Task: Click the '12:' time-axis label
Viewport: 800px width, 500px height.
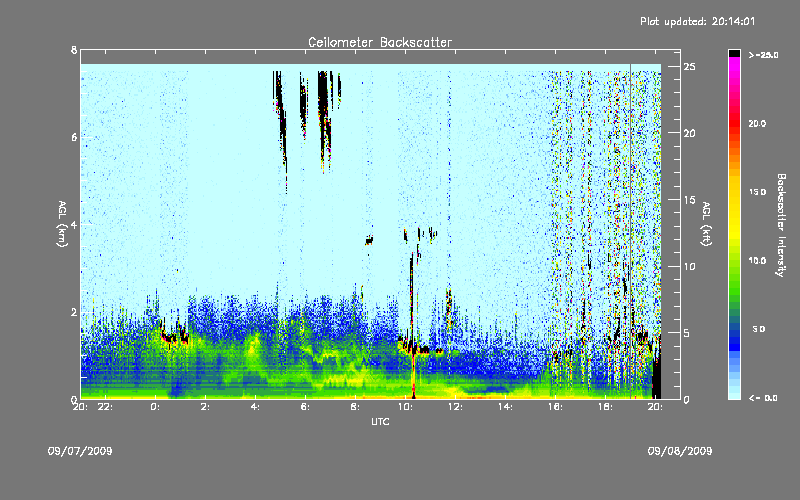Action: (x=456, y=407)
